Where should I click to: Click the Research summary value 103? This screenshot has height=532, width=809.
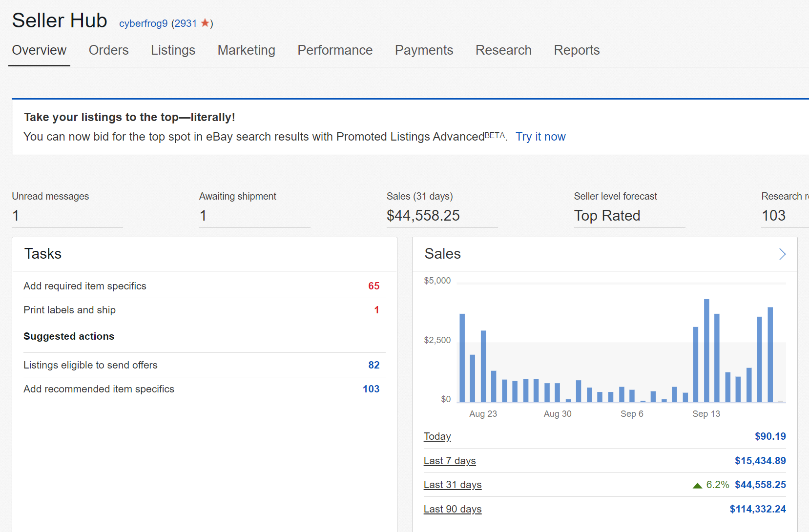pos(774,216)
